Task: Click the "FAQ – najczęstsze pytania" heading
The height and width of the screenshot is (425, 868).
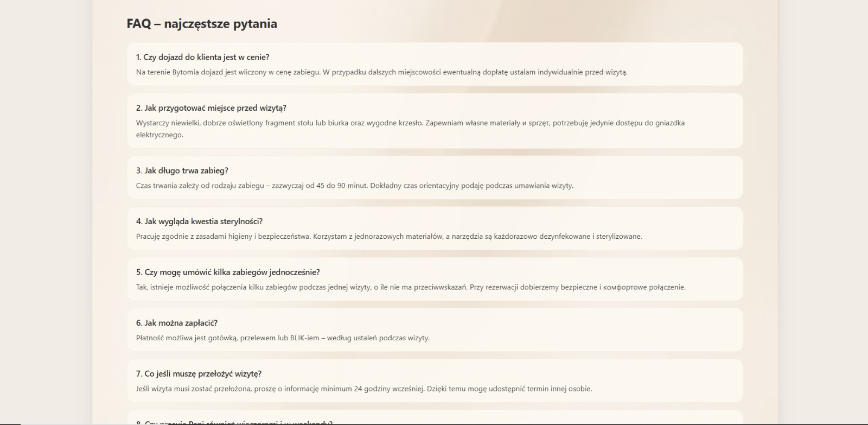Action: pyautogui.click(x=202, y=24)
